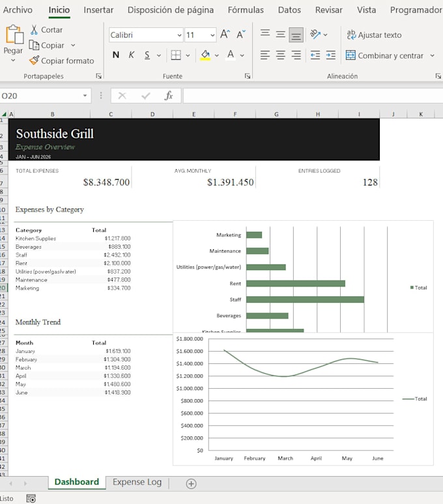Select the Monthly Trend line chart legend
This screenshot has height=504, width=443.
(415, 399)
